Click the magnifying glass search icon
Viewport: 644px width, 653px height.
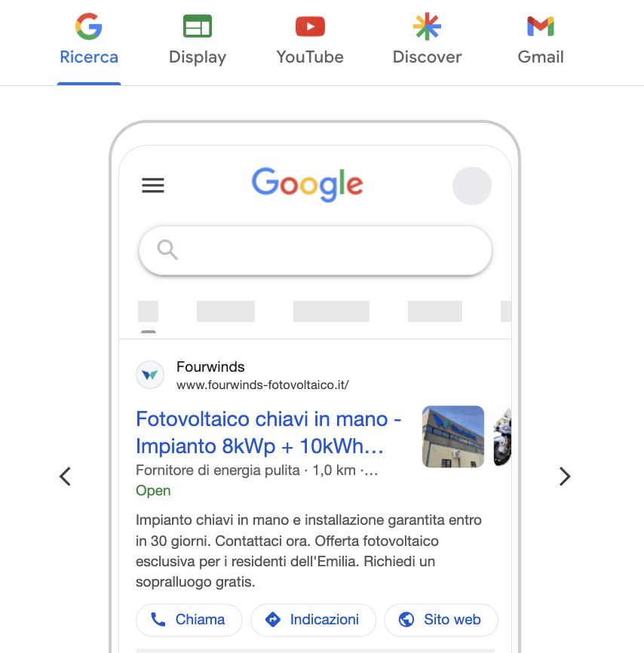[x=167, y=250]
